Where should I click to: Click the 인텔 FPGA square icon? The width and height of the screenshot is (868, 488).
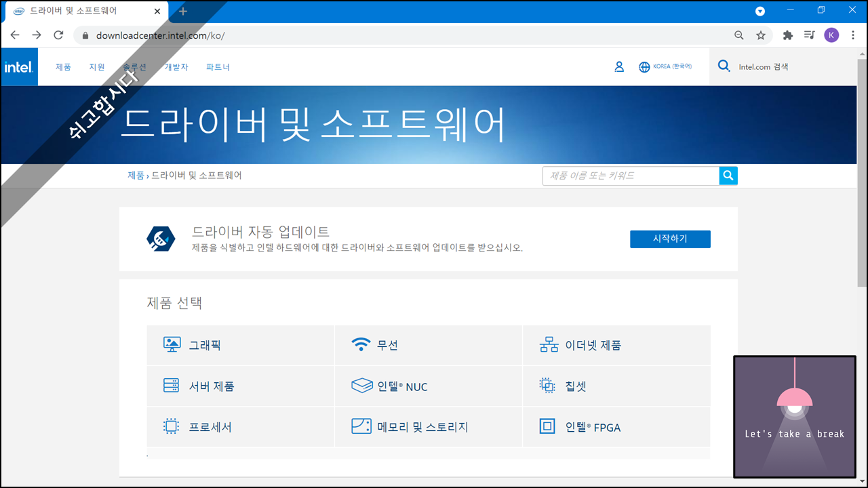pos(547,426)
